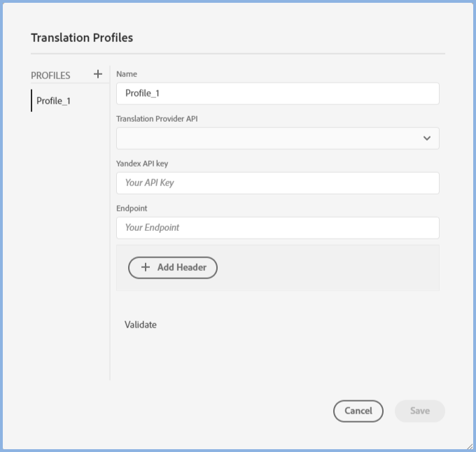The height and width of the screenshot is (452, 476).
Task: Click the plus icon next to PROFILES
Action: pos(98,74)
